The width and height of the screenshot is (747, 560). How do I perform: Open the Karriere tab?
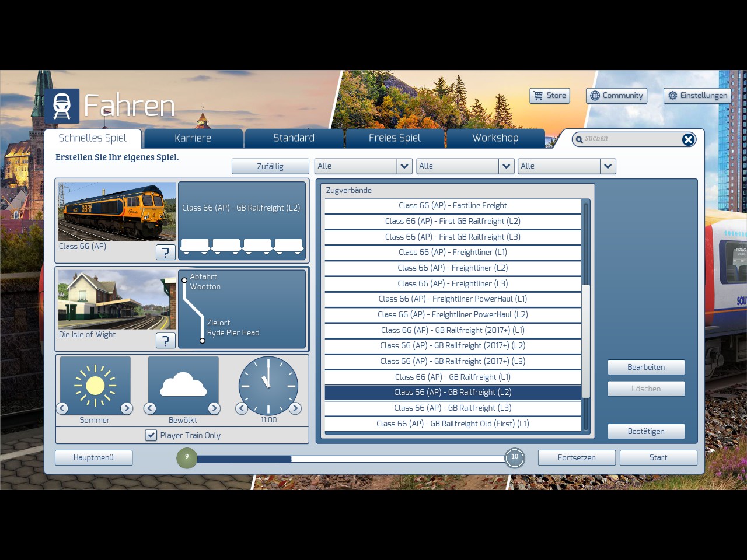point(193,138)
